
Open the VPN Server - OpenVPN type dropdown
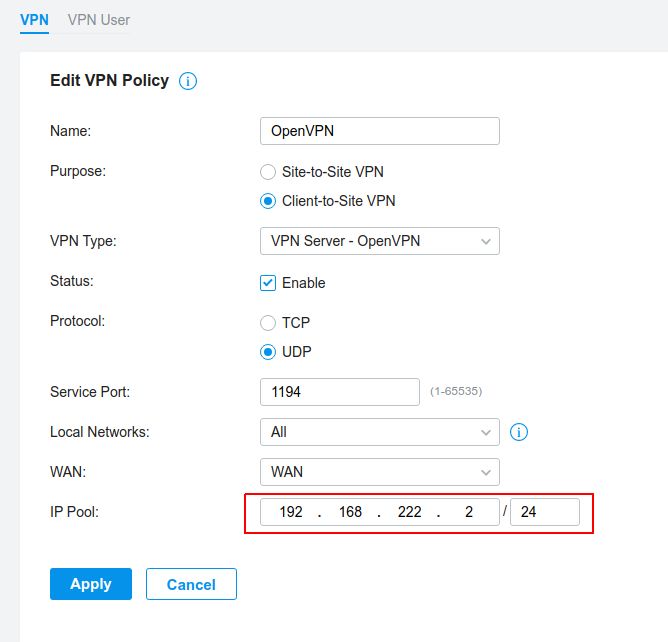pos(380,241)
